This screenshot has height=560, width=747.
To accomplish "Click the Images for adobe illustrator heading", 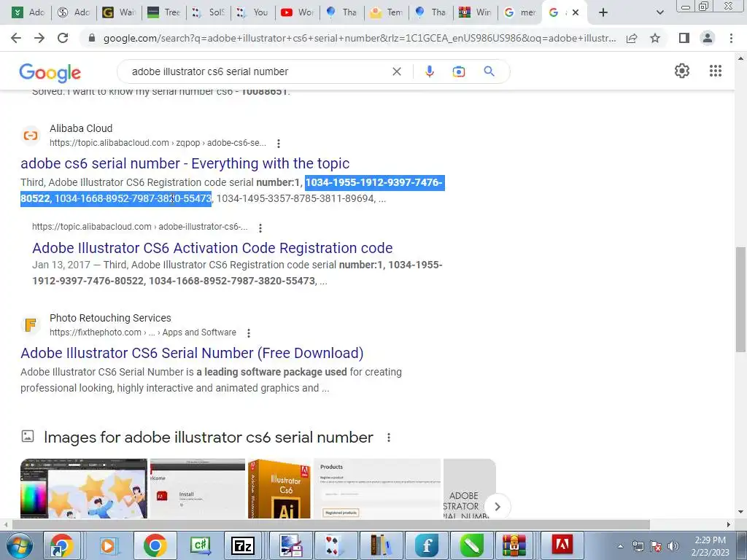I will 208,437.
